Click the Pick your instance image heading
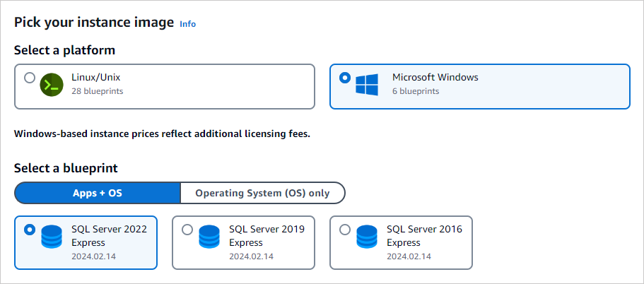The image size is (644, 284). point(94,23)
